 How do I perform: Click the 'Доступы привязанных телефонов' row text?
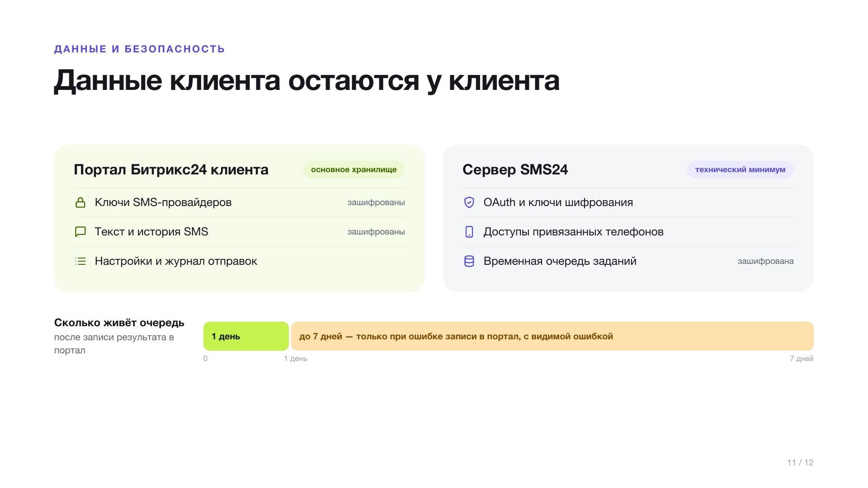pyautogui.click(x=574, y=232)
